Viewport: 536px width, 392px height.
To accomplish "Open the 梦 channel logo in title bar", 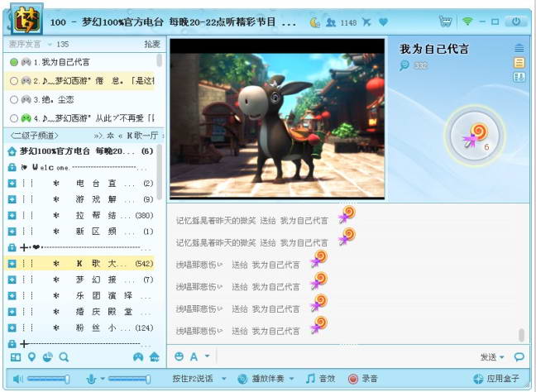I will point(26,20).
